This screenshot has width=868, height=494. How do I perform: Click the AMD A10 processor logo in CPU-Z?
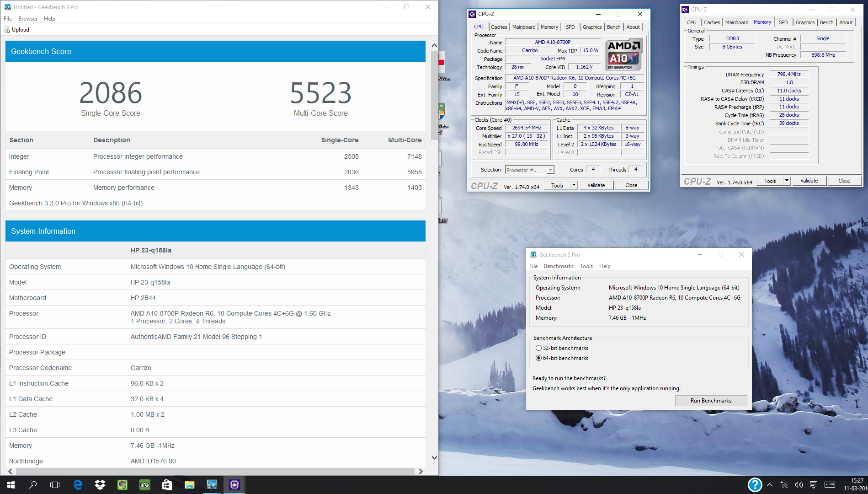pos(624,54)
